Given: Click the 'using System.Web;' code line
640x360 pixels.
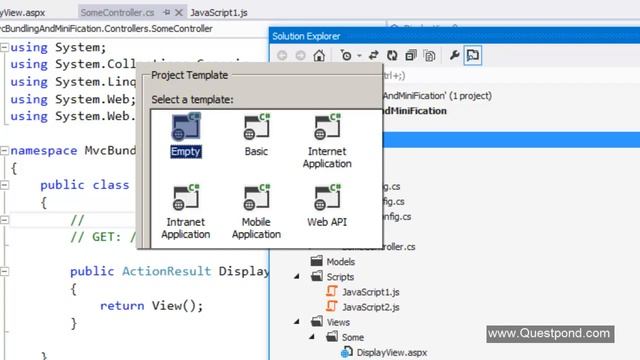Looking at the screenshot, I should tap(73, 99).
